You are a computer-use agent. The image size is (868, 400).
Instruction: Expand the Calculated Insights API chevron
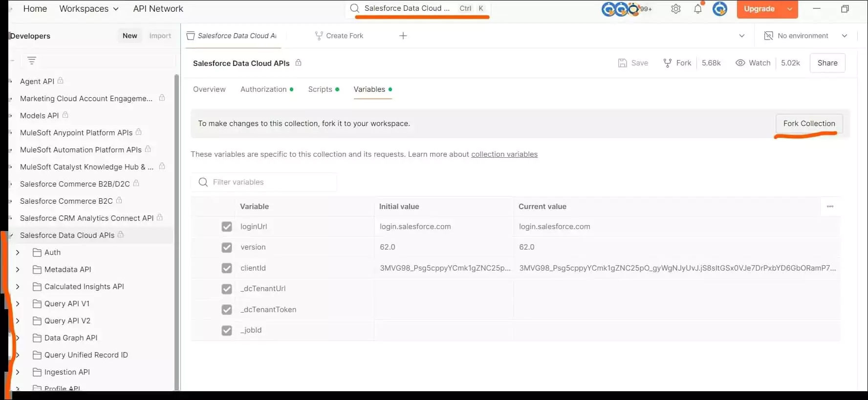tap(18, 287)
